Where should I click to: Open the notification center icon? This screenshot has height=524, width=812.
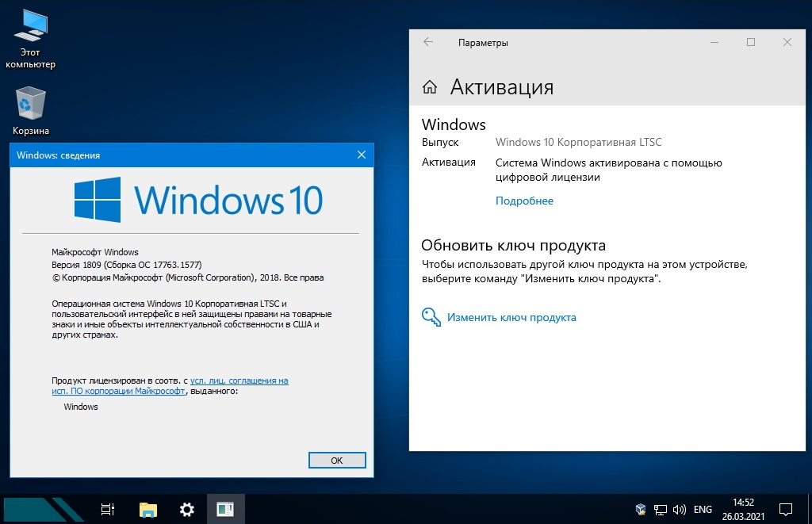tap(786, 509)
